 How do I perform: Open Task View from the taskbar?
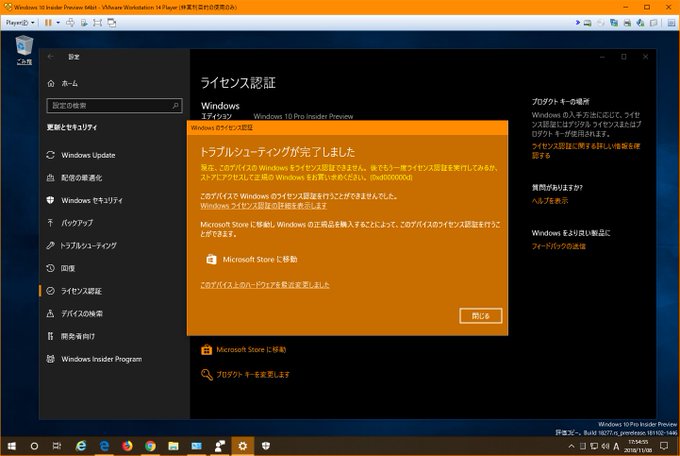coord(57,446)
